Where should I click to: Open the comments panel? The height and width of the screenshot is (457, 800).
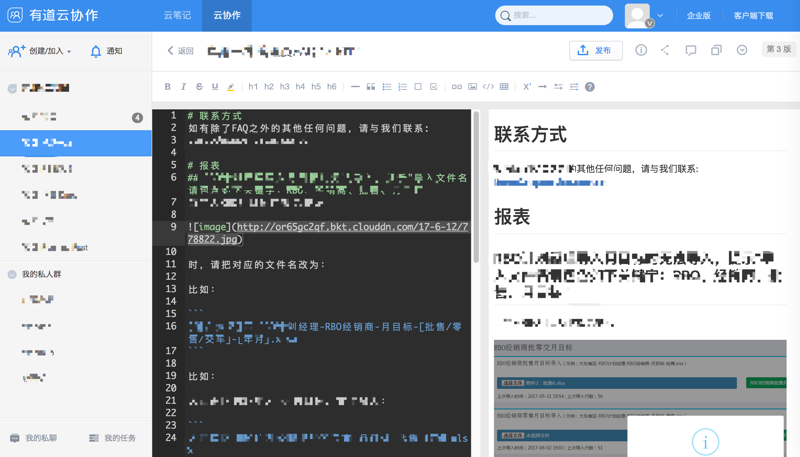click(x=691, y=50)
